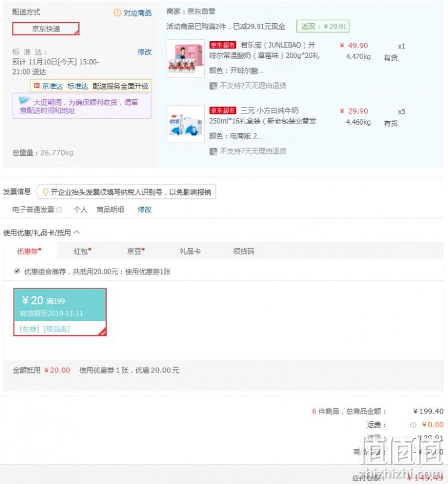Click 不支持7天无理由退货 under 君乐宝
Viewport: 448px width, 484px height.
point(253,85)
